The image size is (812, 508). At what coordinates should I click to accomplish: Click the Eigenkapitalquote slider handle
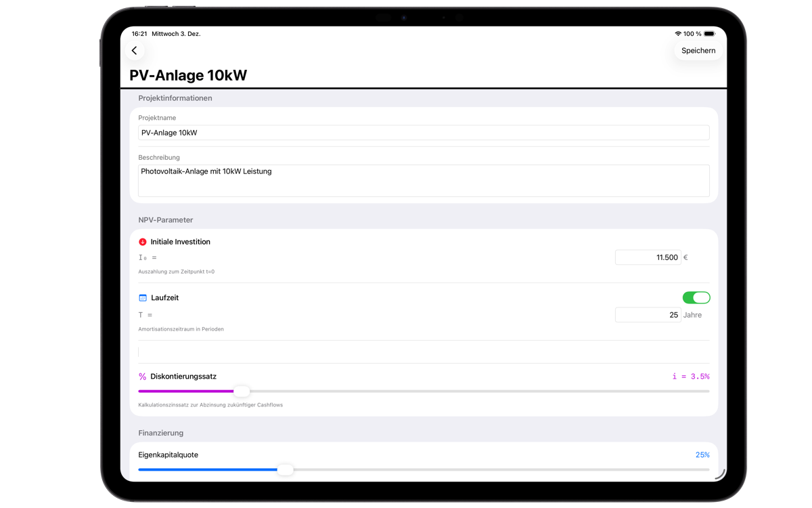[286, 469]
